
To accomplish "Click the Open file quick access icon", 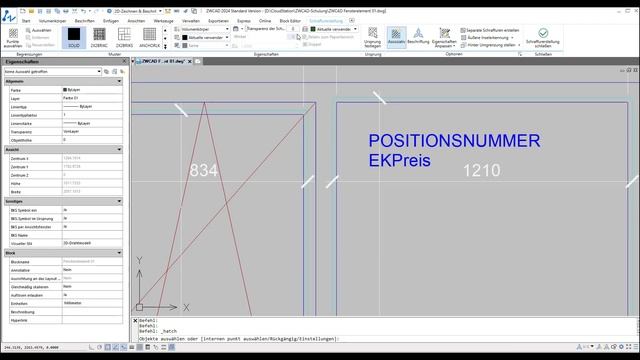I will click(31, 11).
